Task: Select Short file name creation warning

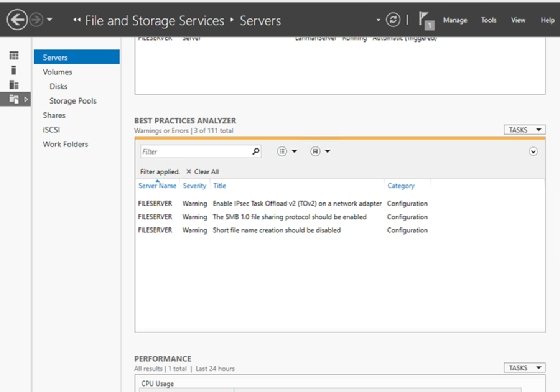Action: pos(277,230)
